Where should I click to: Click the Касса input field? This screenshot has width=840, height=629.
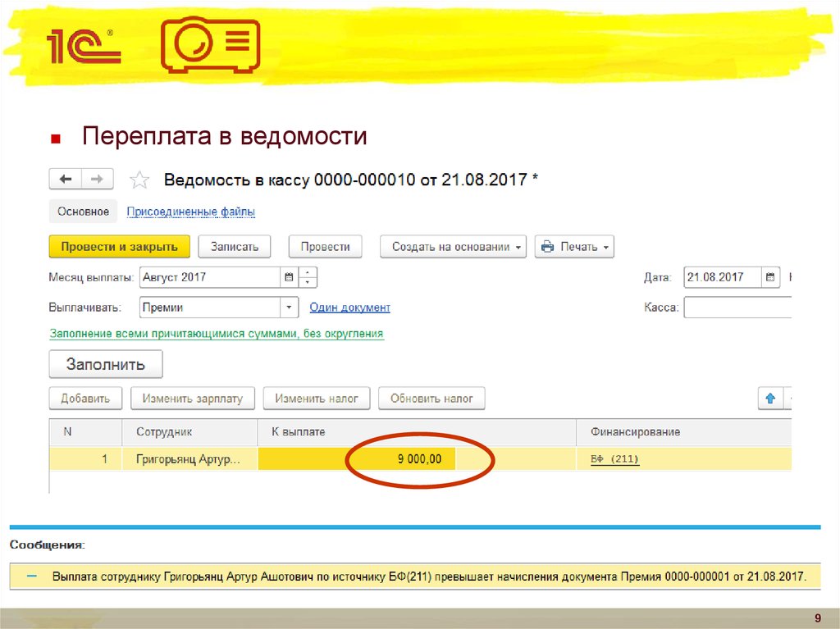click(736, 308)
